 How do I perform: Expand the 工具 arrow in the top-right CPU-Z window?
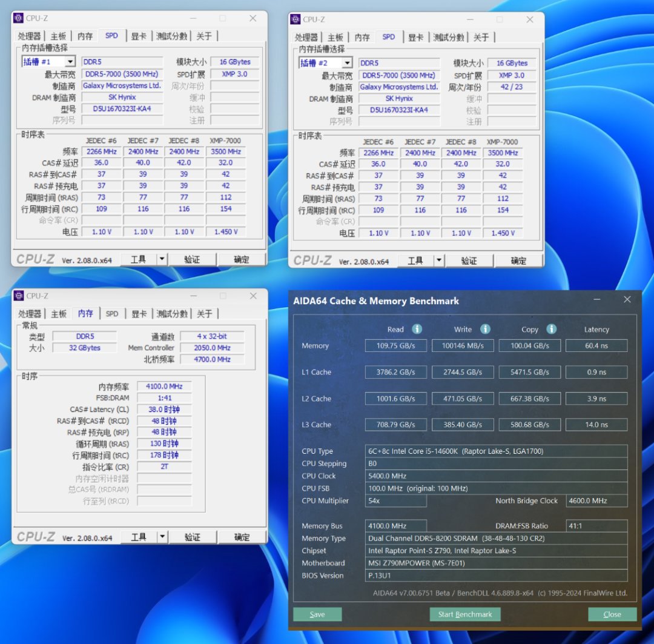(439, 261)
